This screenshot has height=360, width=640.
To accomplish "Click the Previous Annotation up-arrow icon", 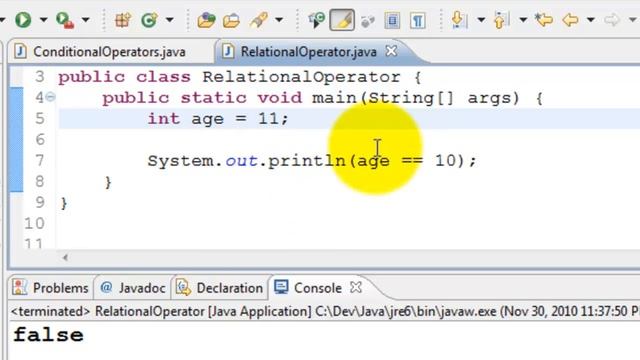I will pos(501,20).
